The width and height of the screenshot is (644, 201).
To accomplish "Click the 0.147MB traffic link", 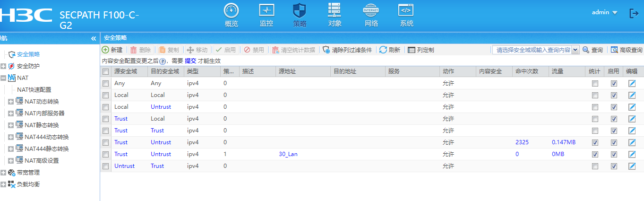I will (x=563, y=142).
